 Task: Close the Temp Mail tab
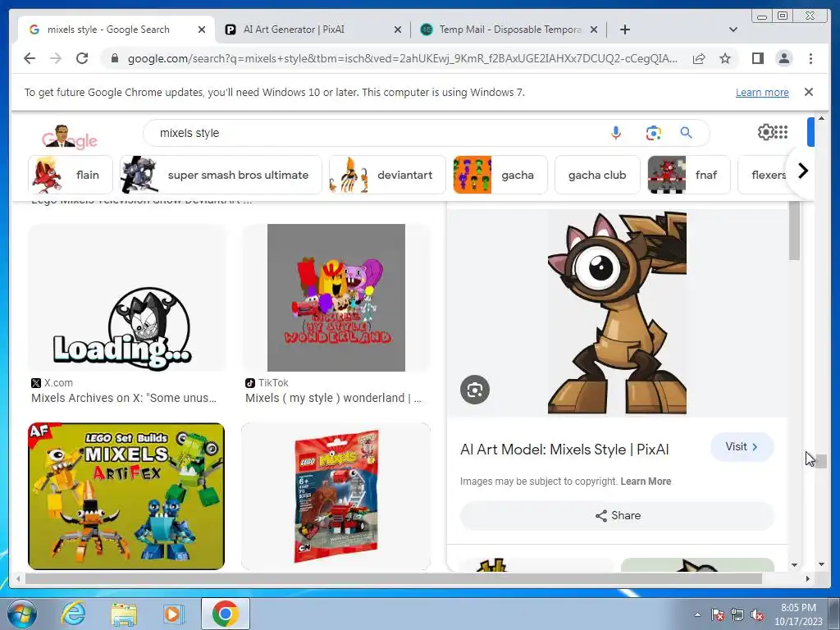click(594, 30)
